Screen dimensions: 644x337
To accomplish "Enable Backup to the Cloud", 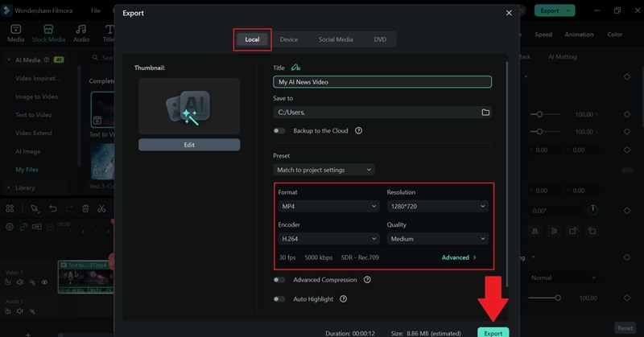I will tap(279, 130).
